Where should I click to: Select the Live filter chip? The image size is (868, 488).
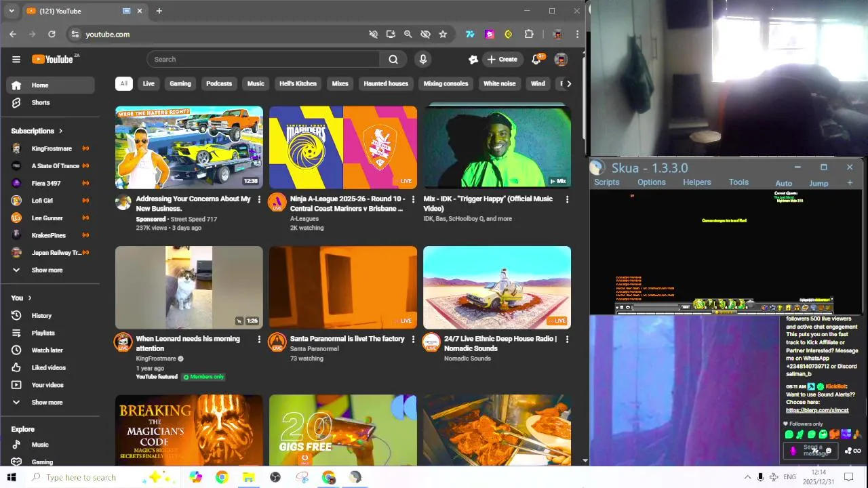(x=149, y=83)
